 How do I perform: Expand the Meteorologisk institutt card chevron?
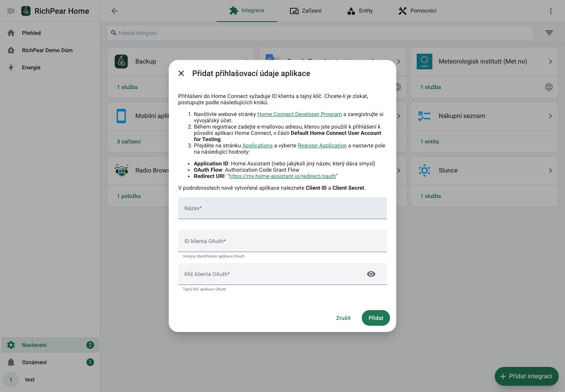(550, 62)
